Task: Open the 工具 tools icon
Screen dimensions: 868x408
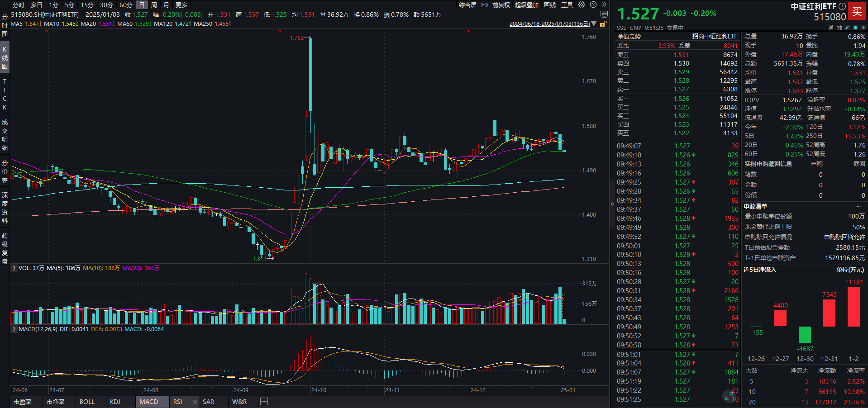Action: click(567, 5)
